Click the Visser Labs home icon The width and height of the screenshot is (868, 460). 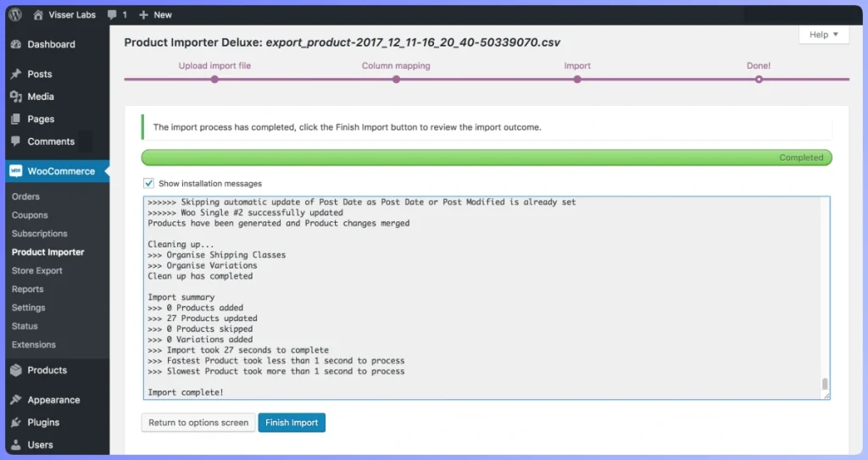coord(38,15)
